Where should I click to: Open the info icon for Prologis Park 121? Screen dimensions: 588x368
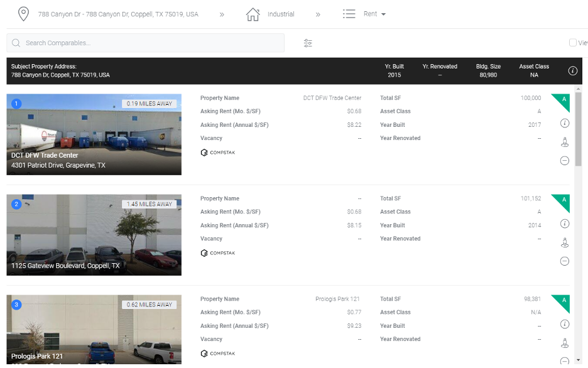coord(564,324)
